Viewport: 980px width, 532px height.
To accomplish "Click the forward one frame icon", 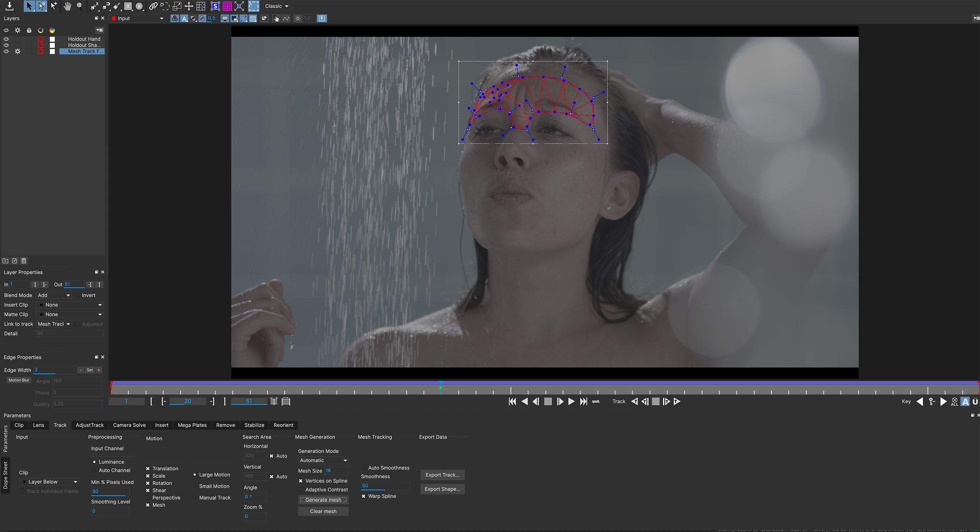I will [560, 401].
